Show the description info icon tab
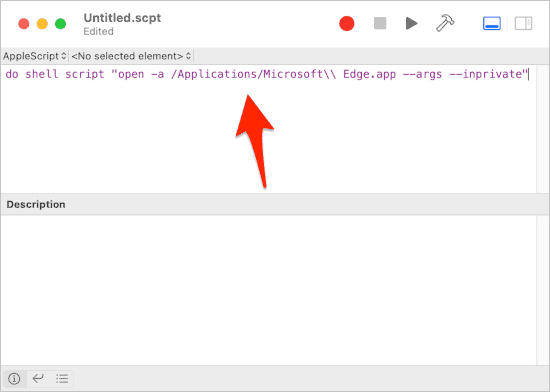 [14, 379]
